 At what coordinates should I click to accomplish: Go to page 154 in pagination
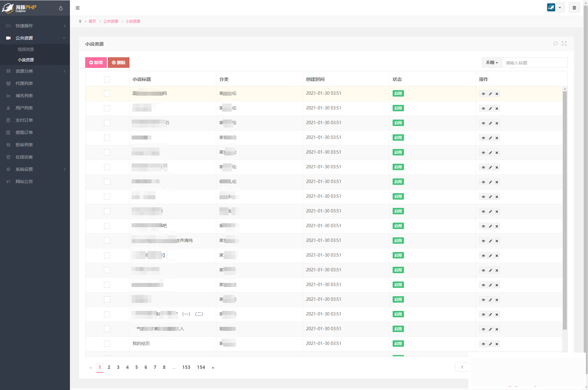(201, 367)
